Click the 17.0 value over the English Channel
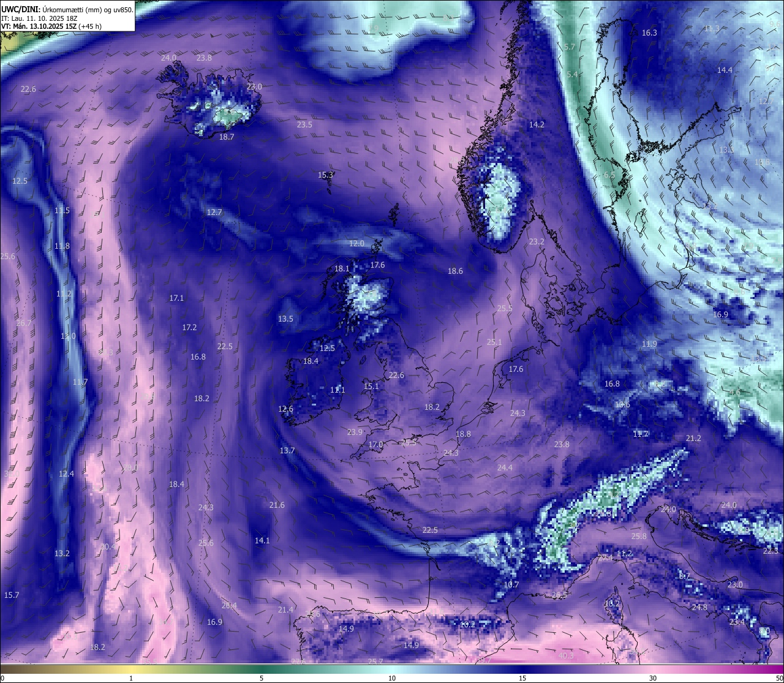This screenshot has width=784, height=683. (375, 444)
